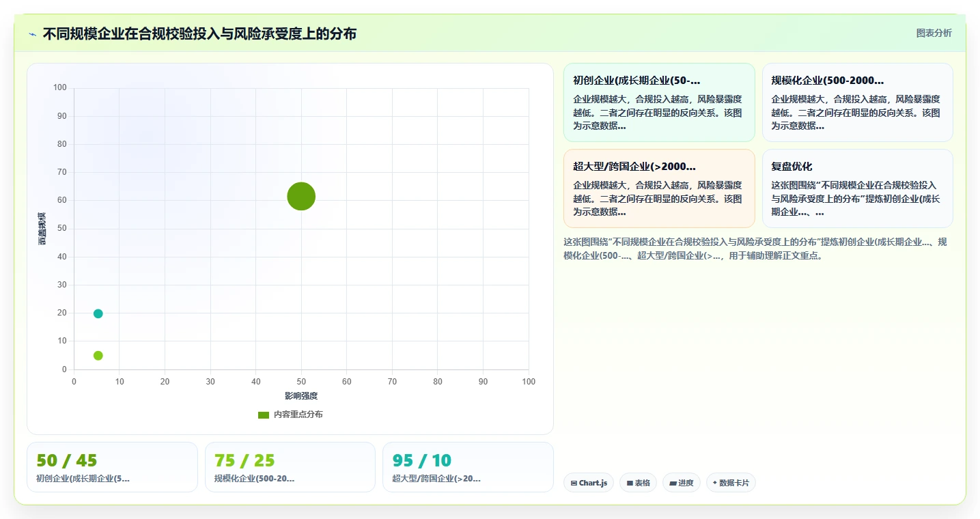The height and width of the screenshot is (519, 980).
Task: Open the 规模化企业(500-2000... card
Action: pyautogui.click(x=857, y=102)
